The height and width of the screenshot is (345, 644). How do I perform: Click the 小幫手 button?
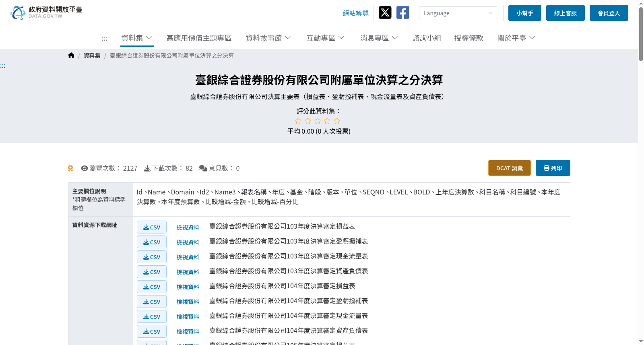pos(525,13)
